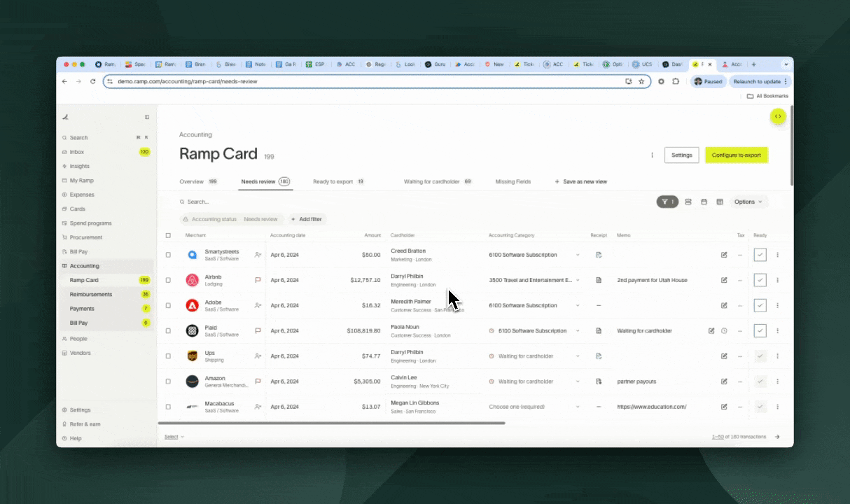Viewport: 850px width, 504px height.
Task: Open the active filter count button
Action: coord(667,202)
